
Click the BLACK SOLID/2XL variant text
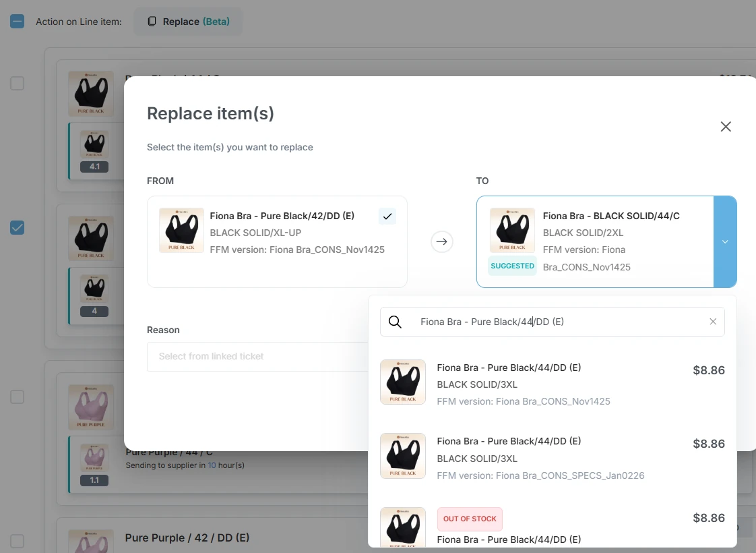pyautogui.click(x=583, y=233)
